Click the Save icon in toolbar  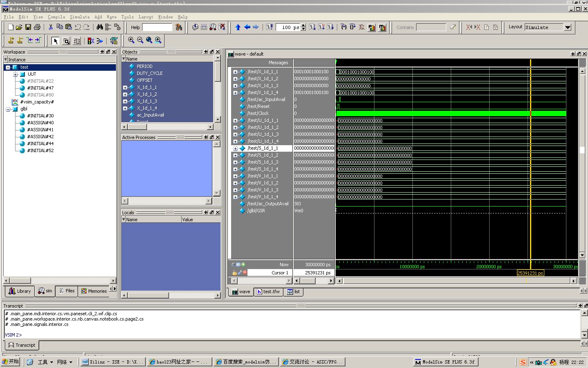pos(28,27)
